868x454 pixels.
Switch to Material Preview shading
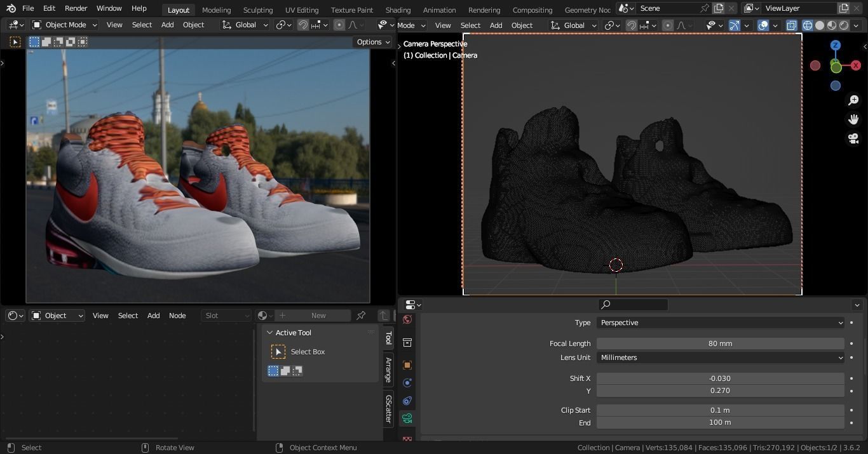pyautogui.click(x=832, y=25)
